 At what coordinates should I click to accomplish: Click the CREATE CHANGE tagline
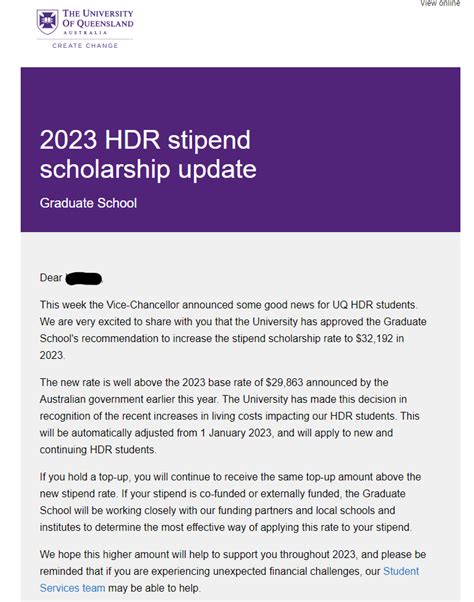point(85,46)
